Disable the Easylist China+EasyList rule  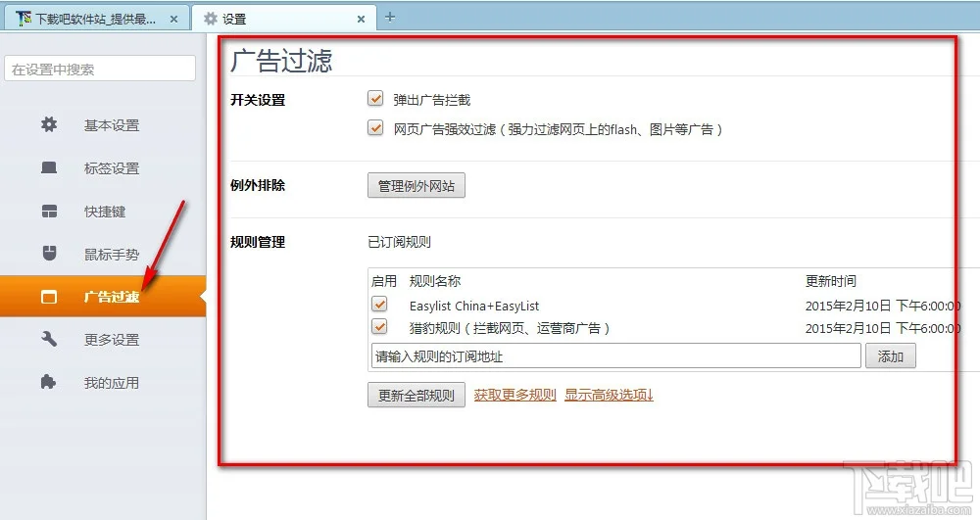point(379,306)
